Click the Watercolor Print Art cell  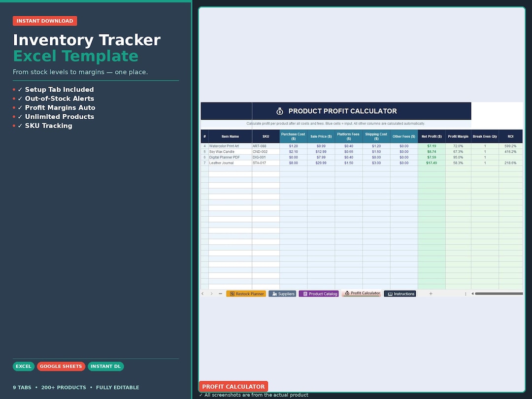click(230, 146)
